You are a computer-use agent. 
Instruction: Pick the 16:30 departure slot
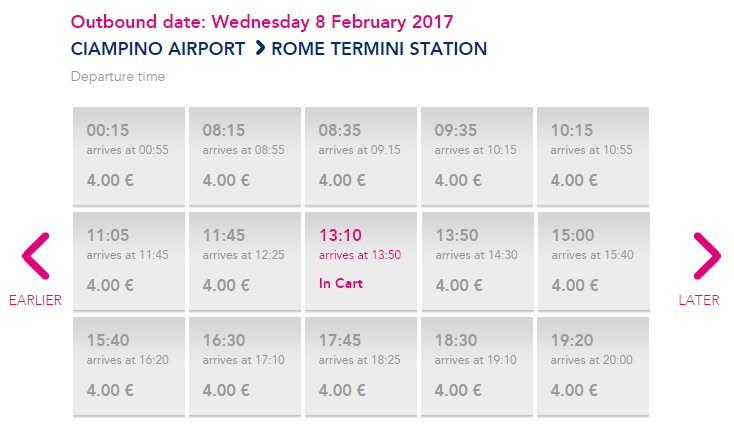pyautogui.click(x=245, y=366)
